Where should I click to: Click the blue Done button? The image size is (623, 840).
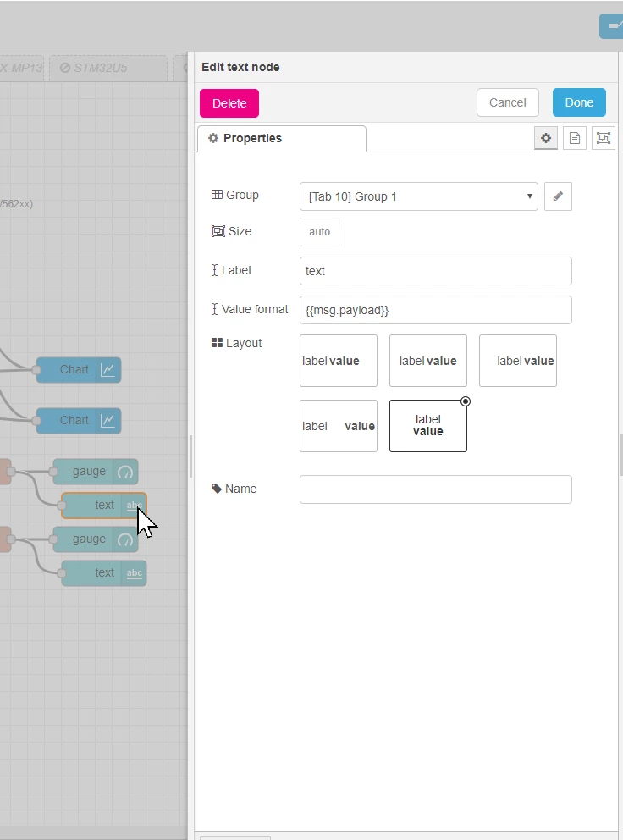click(579, 102)
